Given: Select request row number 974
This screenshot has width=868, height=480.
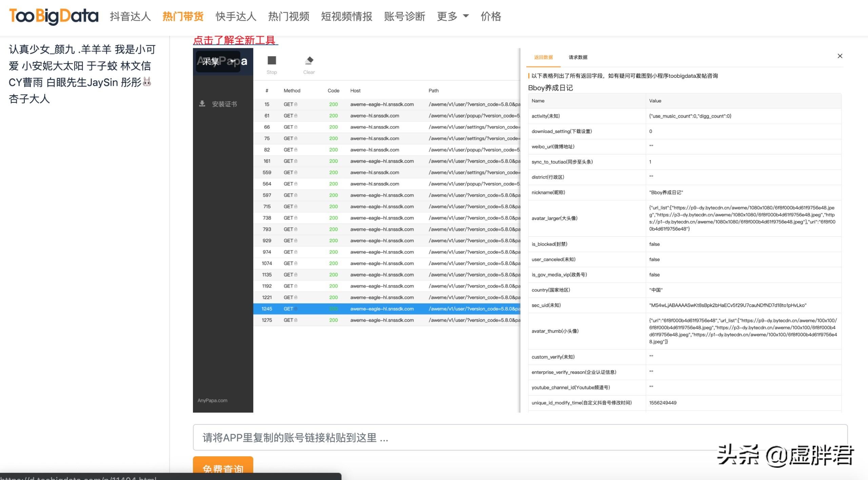Looking at the screenshot, I should click(387, 252).
